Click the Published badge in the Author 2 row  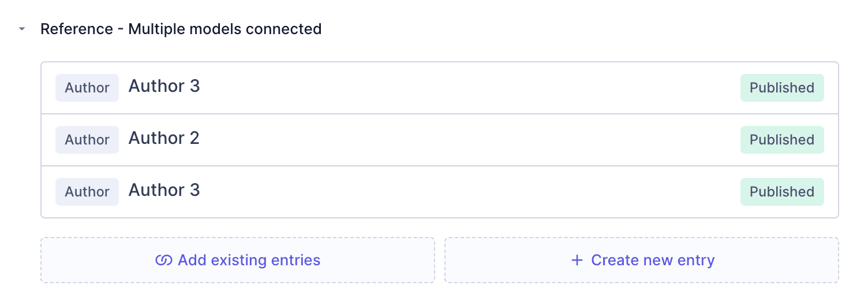(x=781, y=140)
